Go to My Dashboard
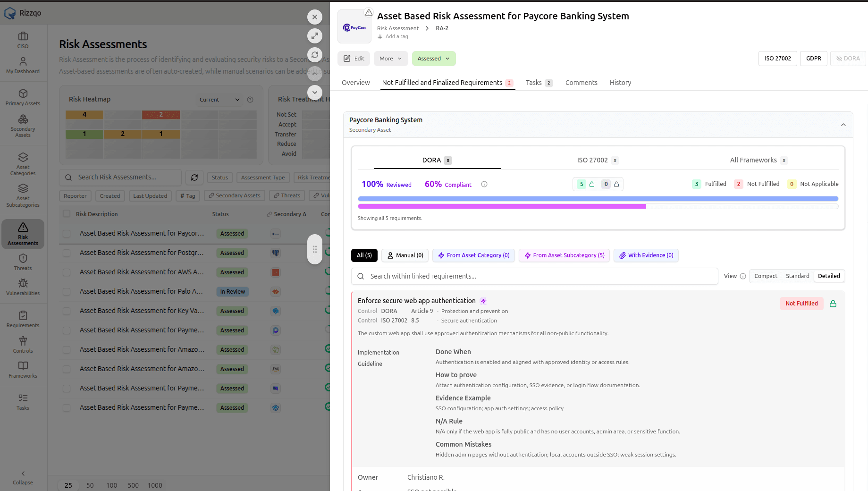The height and width of the screenshot is (491, 868). 23,65
